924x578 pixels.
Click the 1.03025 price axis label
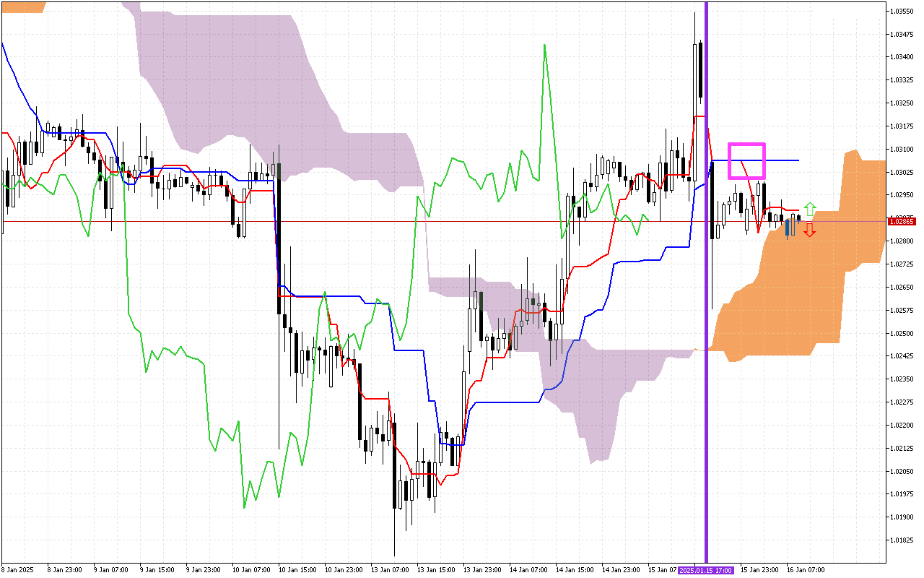pos(902,173)
